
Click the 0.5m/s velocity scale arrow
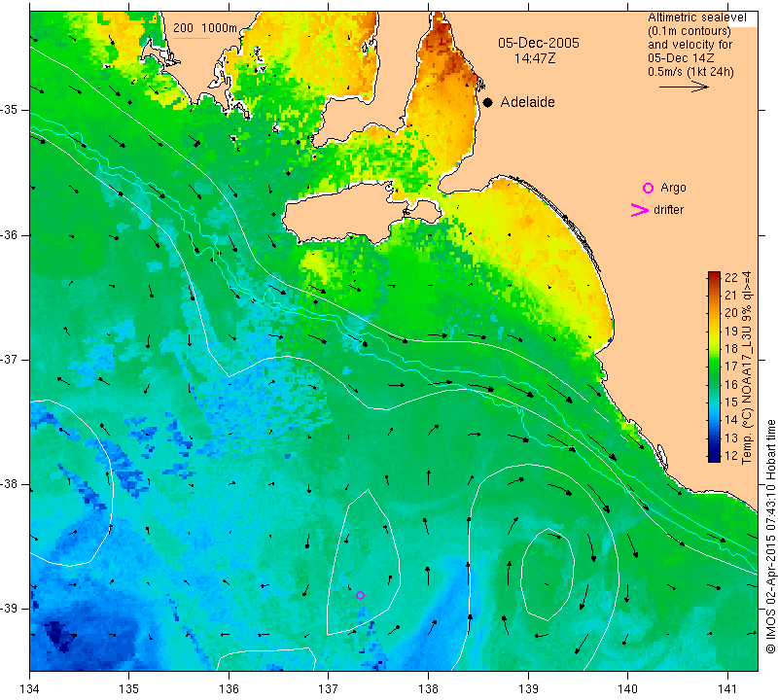tap(684, 87)
